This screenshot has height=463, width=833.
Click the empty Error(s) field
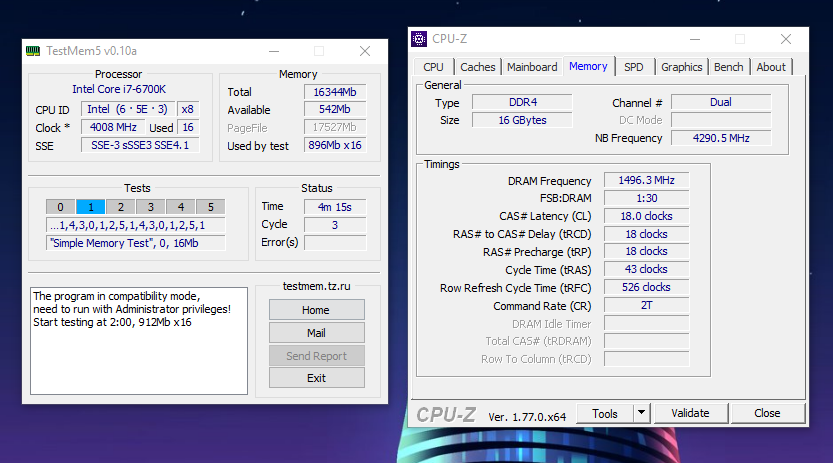(335, 243)
